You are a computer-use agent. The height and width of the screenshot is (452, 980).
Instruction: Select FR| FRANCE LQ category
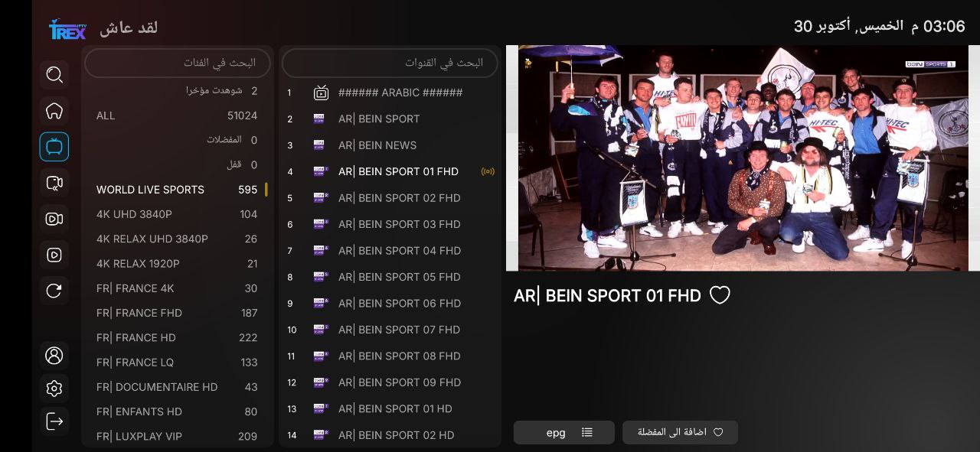click(x=178, y=363)
